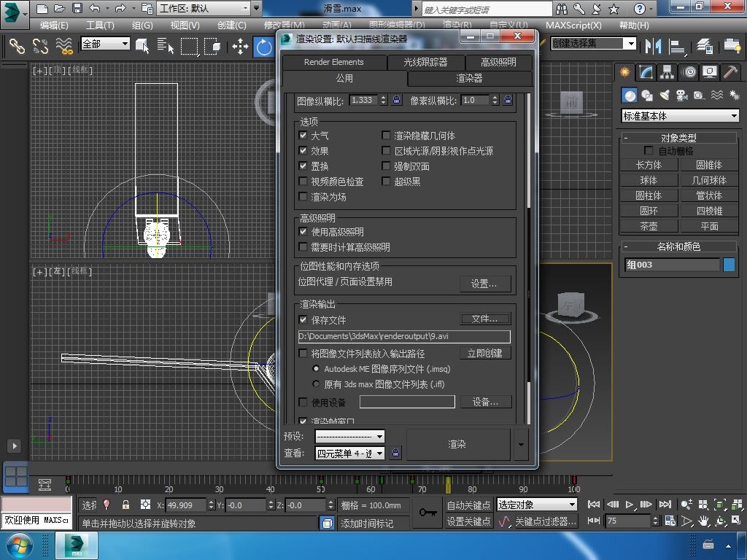Activate the Select and Rotate tool
The height and width of the screenshot is (560, 747).
(x=264, y=46)
